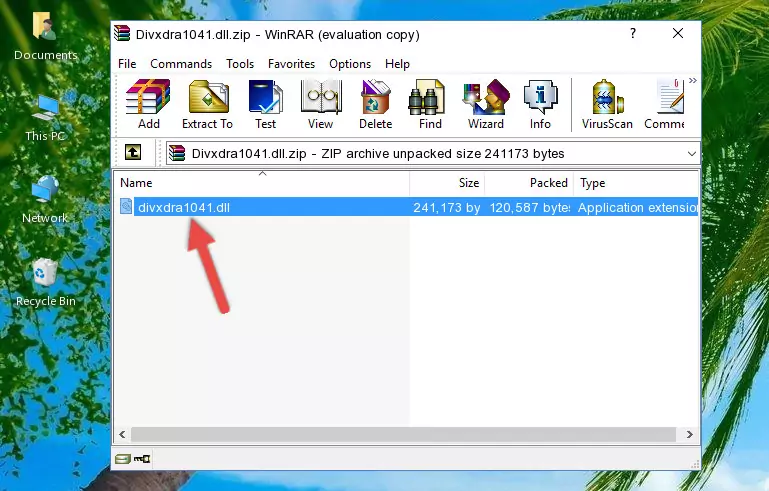769x491 pixels.
Task: Open the Options menu
Action: [x=350, y=64]
